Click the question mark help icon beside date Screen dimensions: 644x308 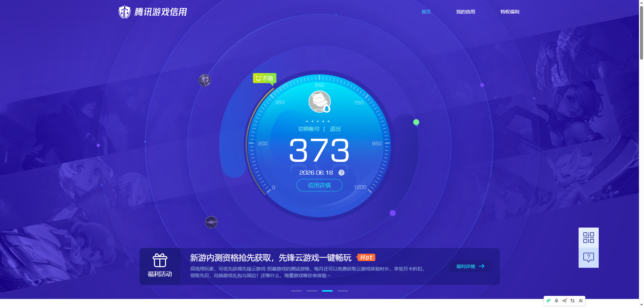pyautogui.click(x=341, y=173)
